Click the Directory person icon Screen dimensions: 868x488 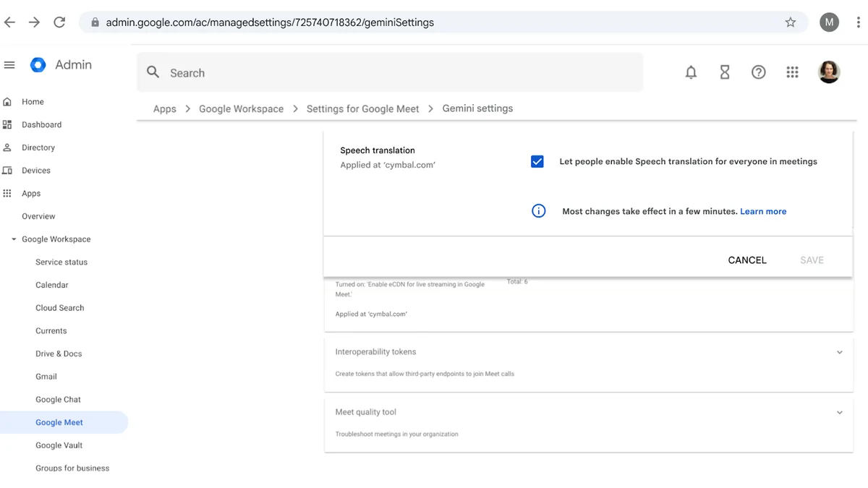tap(7, 147)
